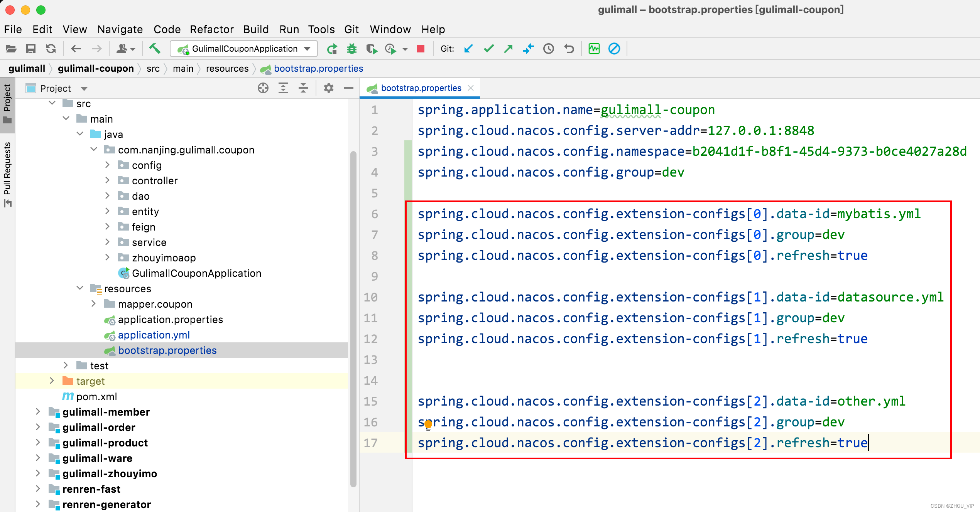Click the mybatis.yml value on line 6
Screen dimensions: 980x512
tap(879, 214)
